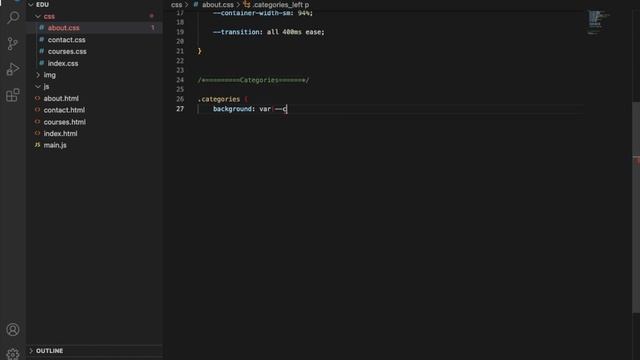The height and width of the screenshot is (360, 640).
Task: Open the Extensions view
Action: point(13,95)
